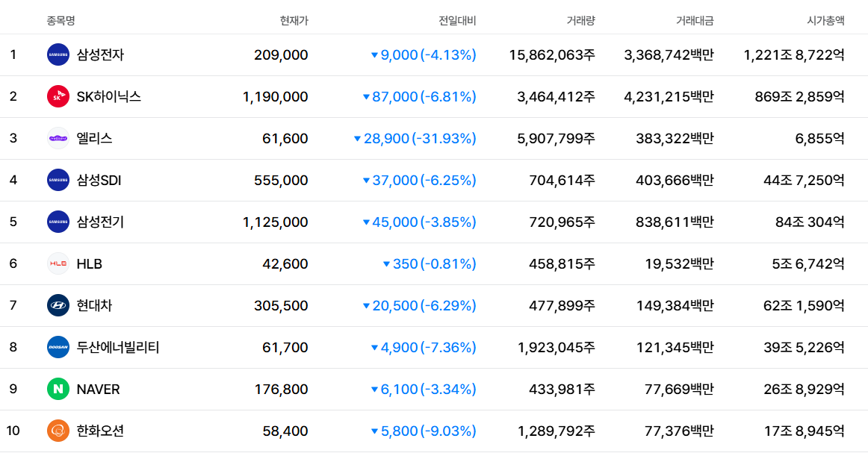Open the 삼성전기 stock name
868x453 pixels.
tap(100, 222)
